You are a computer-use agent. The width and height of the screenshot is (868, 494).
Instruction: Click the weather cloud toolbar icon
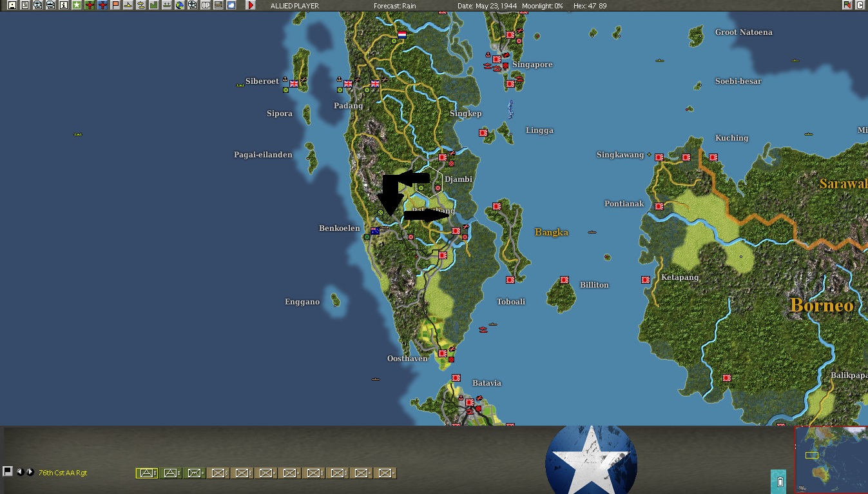coord(231,5)
